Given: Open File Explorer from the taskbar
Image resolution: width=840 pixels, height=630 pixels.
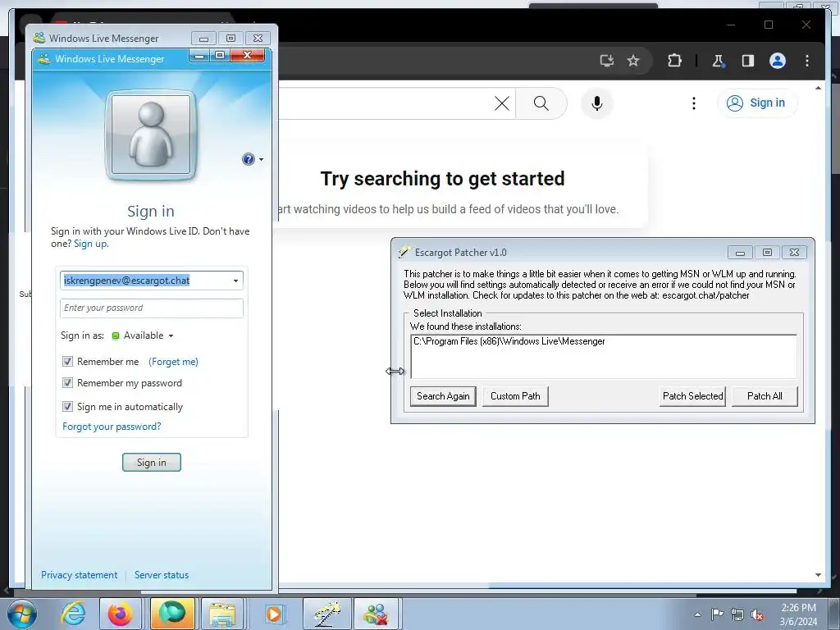Looking at the screenshot, I should pos(222,614).
